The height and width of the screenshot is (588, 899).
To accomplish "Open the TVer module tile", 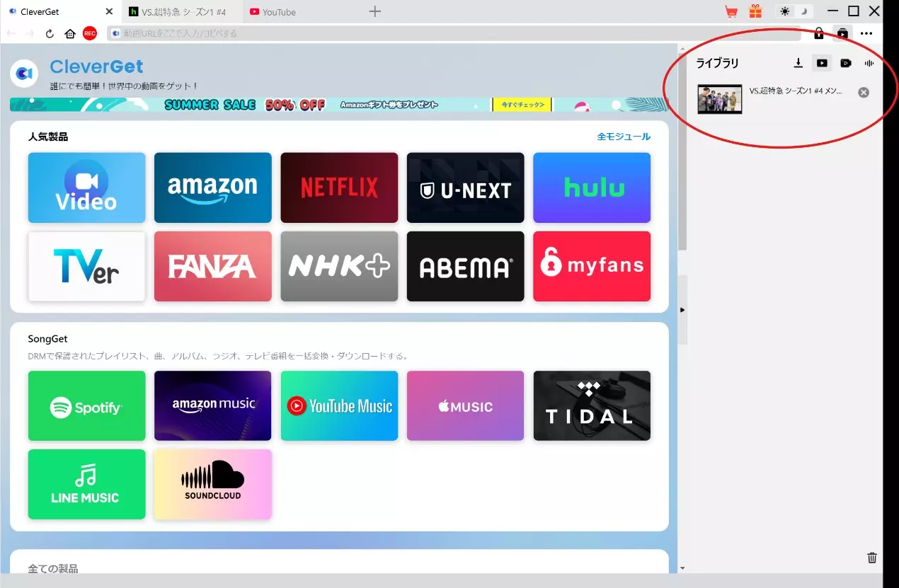I will click(x=86, y=266).
